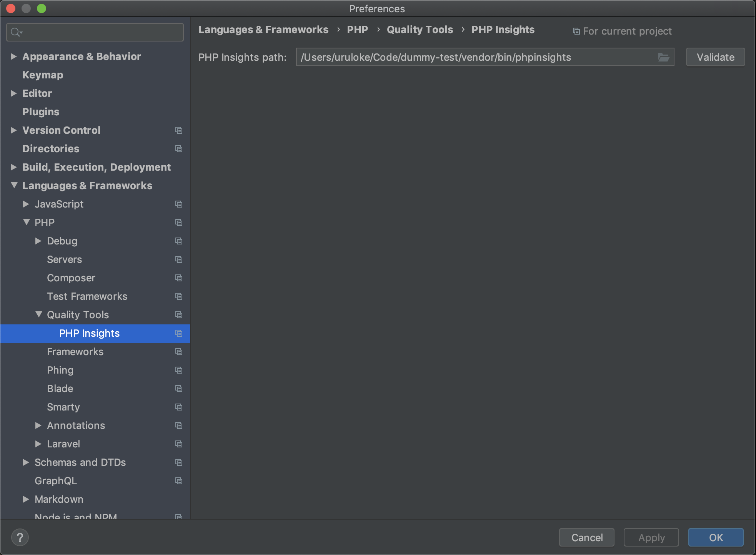Open the Keymap settings page
Image resolution: width=756 pixels, height=555 pixels.
(43, 75)
